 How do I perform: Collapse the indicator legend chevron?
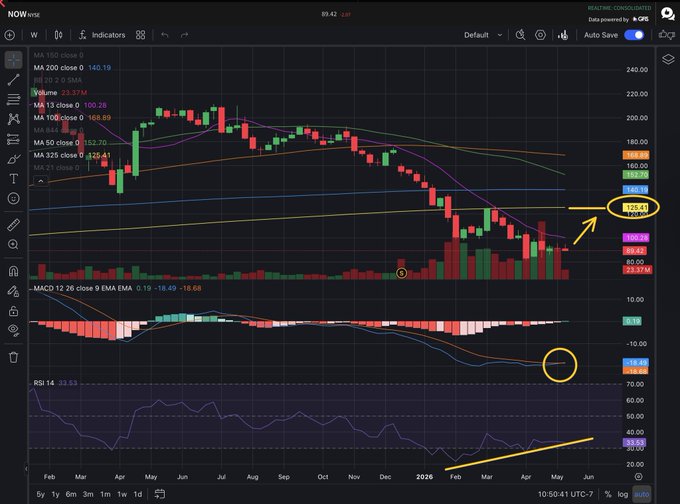pos(41,181)
